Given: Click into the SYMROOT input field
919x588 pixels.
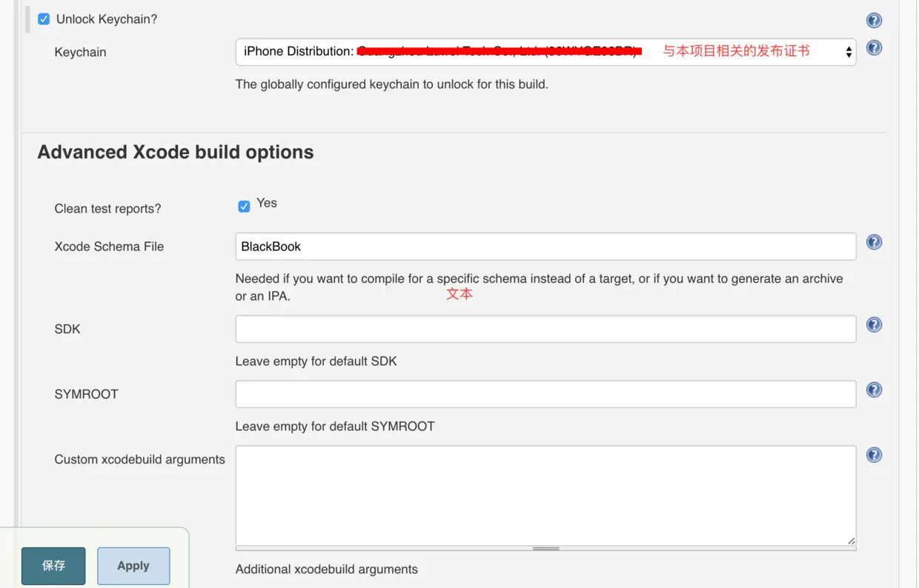Looking at the screenshot, I should [545, 395].
